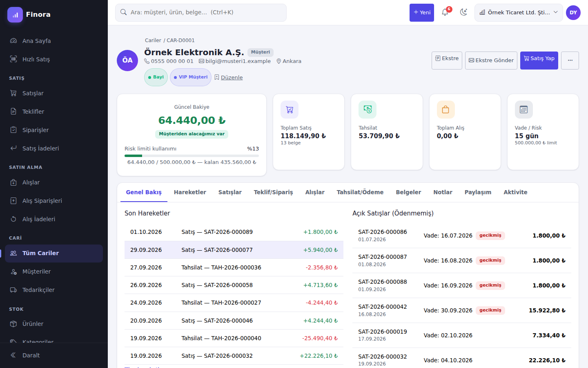Viewport: 588px width, 368px height.
Task: Open the notifications bell icon
Action: [x=445, y=12]
